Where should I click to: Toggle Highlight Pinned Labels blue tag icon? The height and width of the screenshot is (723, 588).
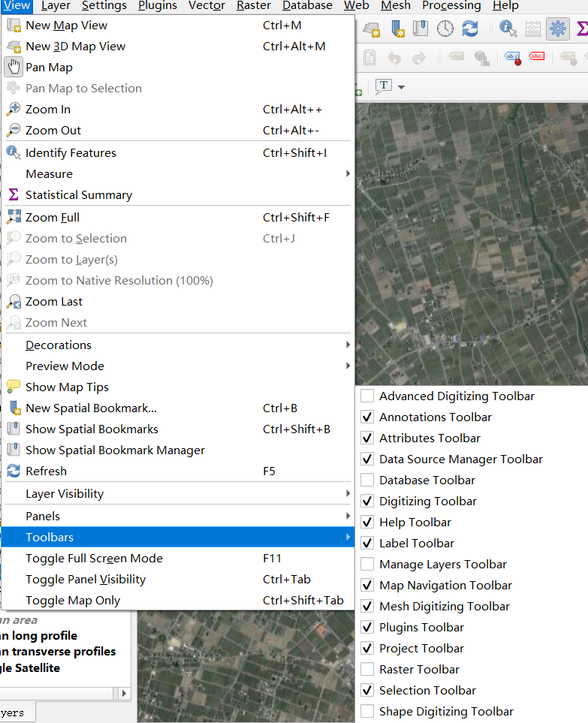(x=513, y=58)
